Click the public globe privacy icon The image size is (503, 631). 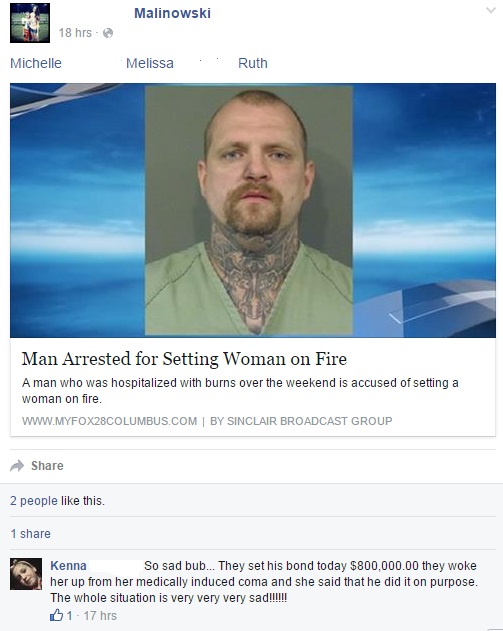[108, 33]
